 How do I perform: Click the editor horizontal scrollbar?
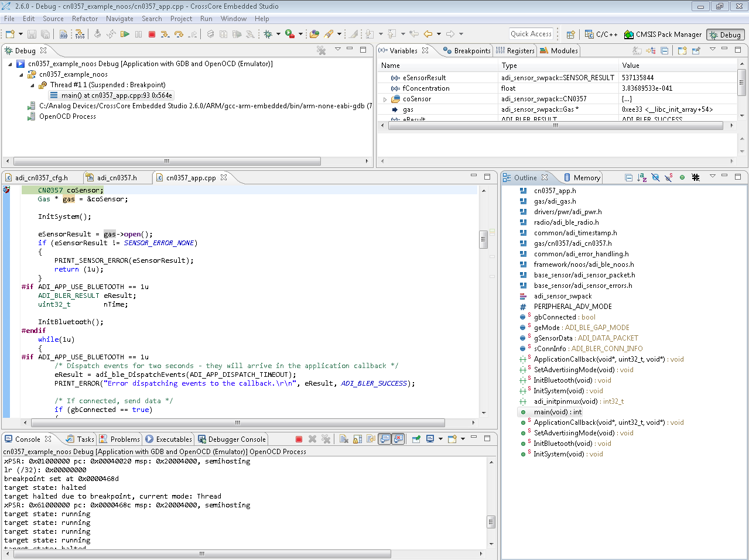(x=237, y=422)
